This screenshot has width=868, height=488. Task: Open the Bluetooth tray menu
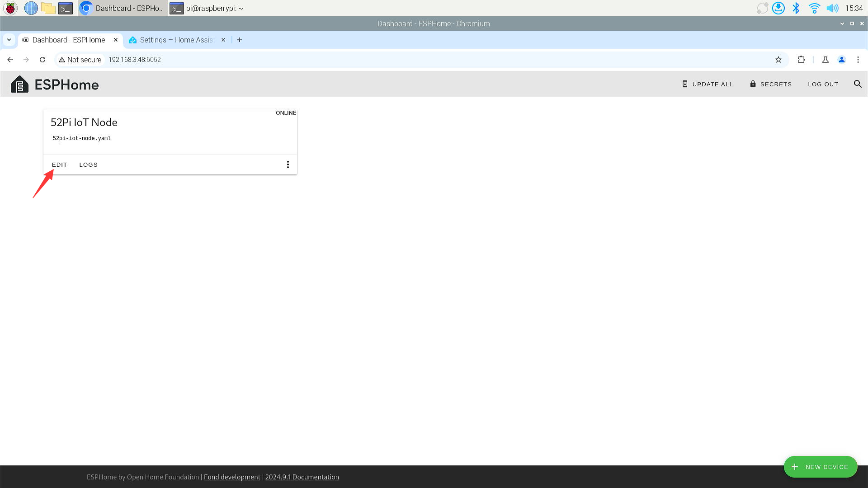click(x=796, y=8)
